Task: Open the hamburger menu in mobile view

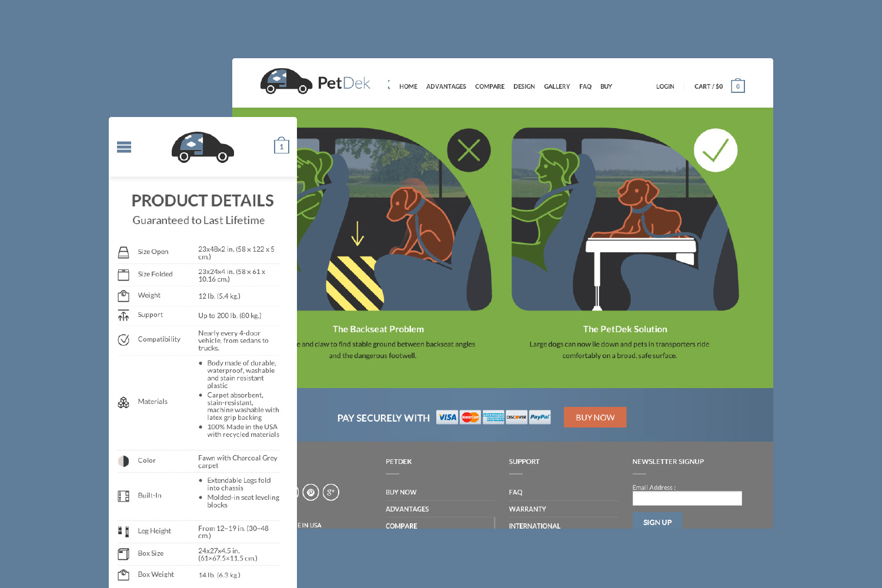Action: [124, 147]
